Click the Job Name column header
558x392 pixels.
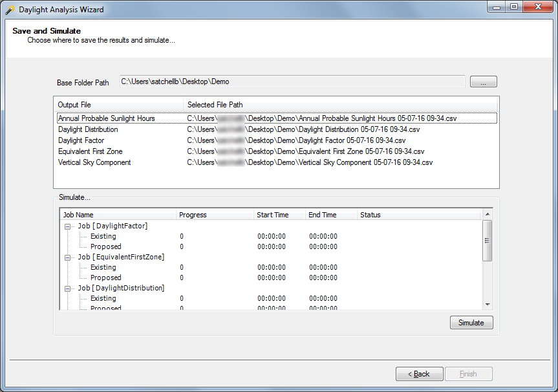pos(118,215)
